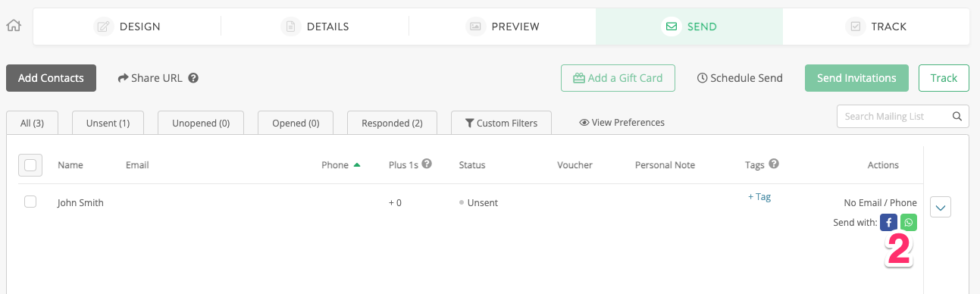This screenshot has width=980, height=294.
Task: Select the John Smith row checkbox
Action: click(30, 202)
